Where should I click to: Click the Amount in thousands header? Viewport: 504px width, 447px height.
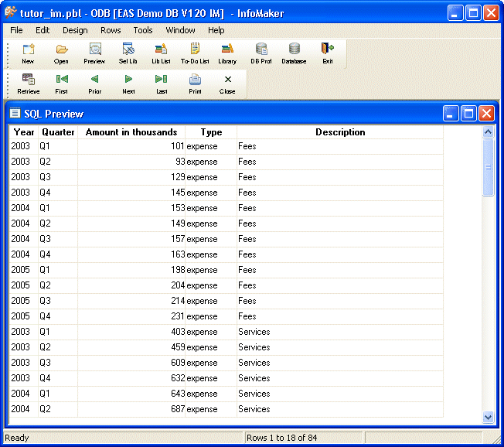coord(131,132)
